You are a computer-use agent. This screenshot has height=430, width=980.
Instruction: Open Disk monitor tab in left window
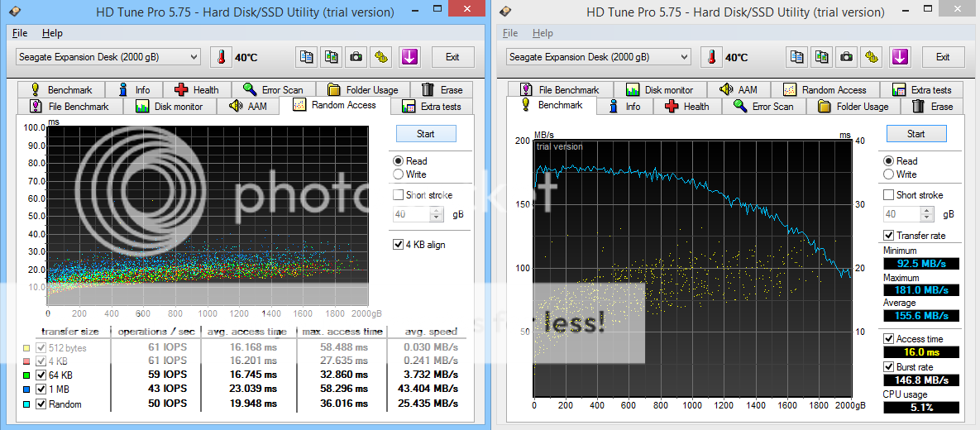pos(170,106)
